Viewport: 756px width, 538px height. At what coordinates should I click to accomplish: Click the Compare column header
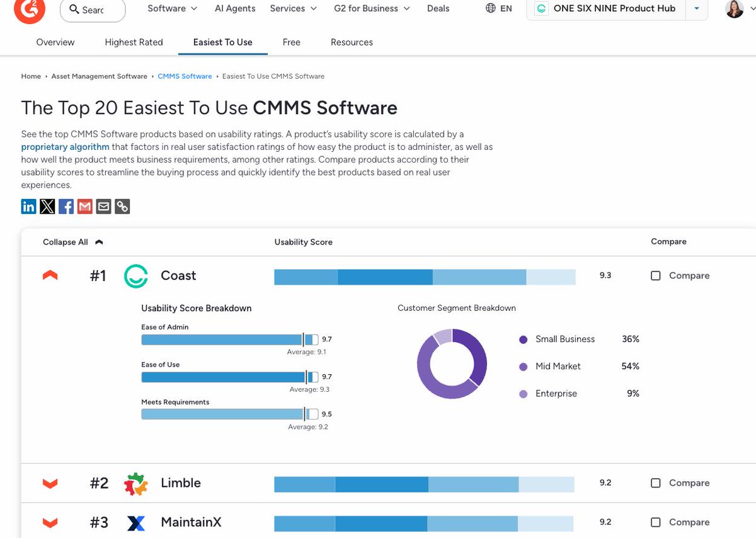(x=668, y=242)
